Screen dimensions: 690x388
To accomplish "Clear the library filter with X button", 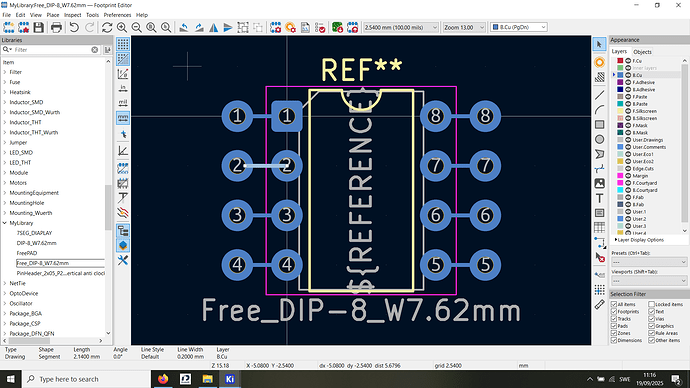I will [x=95, y=50].
